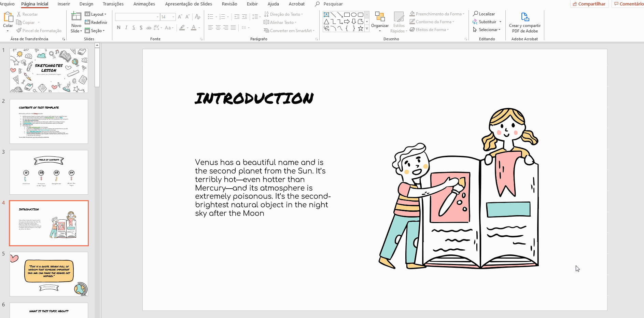This screenshot has width=644, height=318.
Task: Click the Localizar search icon
Action: [x=475, y=14]
